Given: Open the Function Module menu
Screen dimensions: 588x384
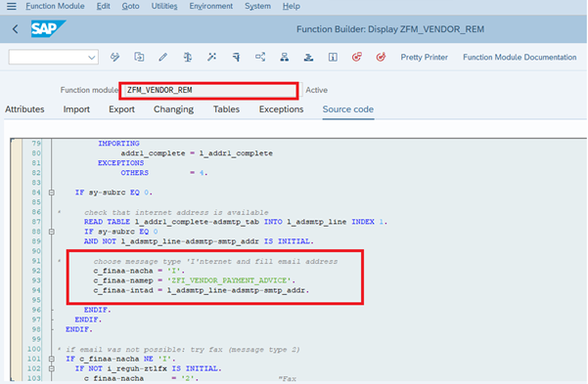Looking at the screenshot, I should (55, 7).
